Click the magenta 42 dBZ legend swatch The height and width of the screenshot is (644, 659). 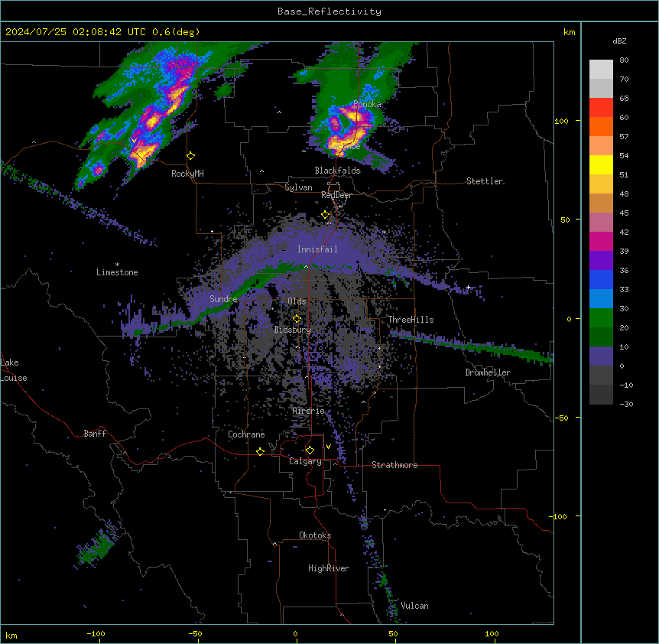[601, 241]
